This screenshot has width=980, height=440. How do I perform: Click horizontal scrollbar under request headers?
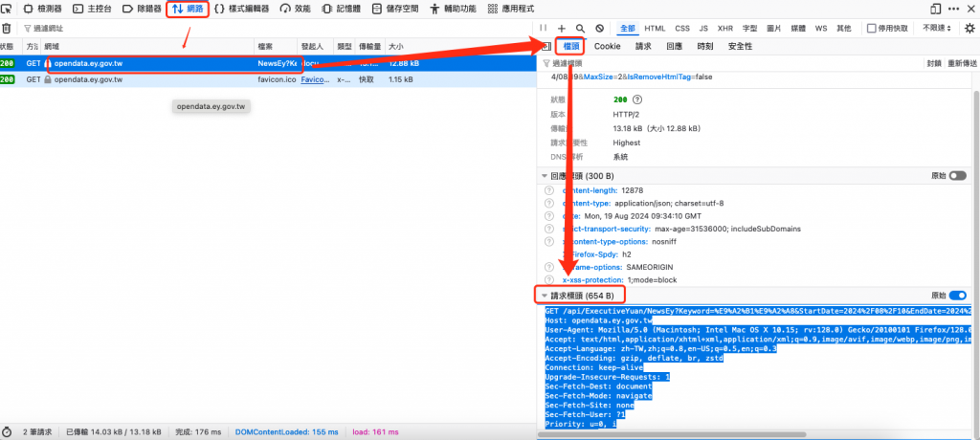(673, 434)
